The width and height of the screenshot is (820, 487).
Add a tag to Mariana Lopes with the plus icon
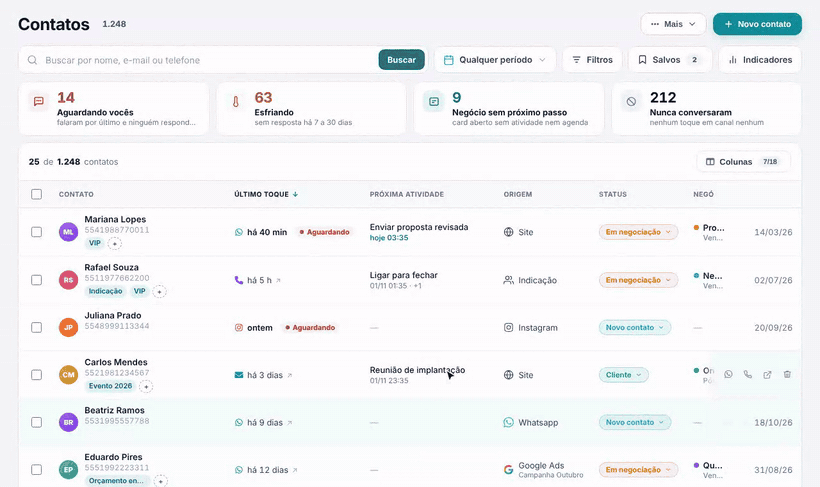pyautogui.click(x=115, y=243)
